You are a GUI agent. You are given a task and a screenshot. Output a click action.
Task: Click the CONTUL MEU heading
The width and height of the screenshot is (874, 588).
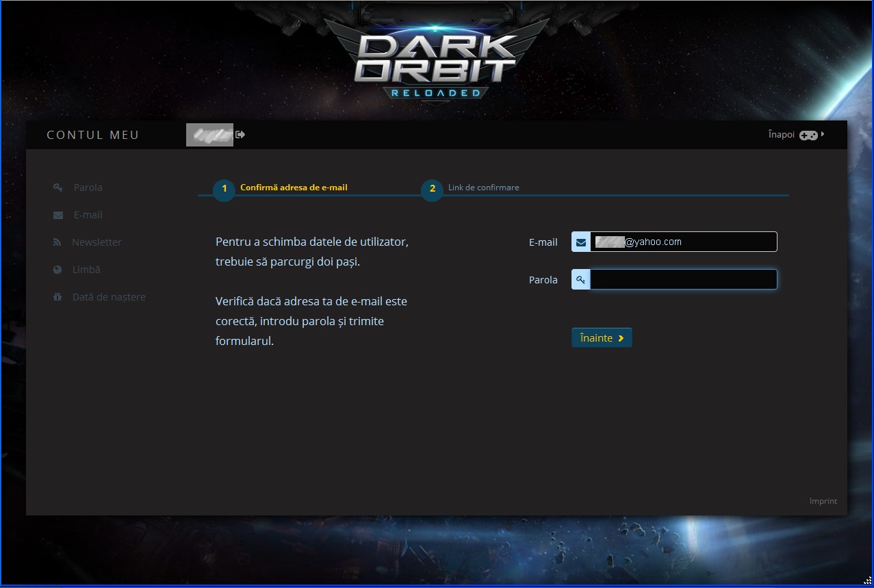93,135
